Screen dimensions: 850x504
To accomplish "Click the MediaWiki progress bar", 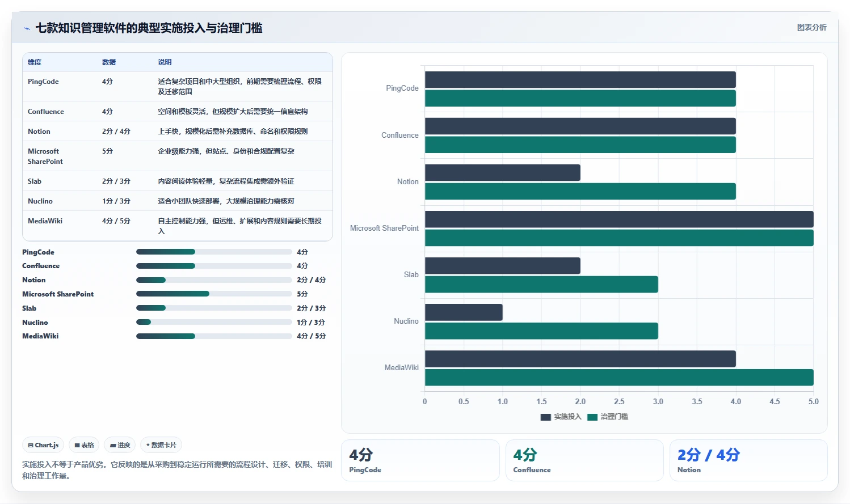I will point(214,336).
